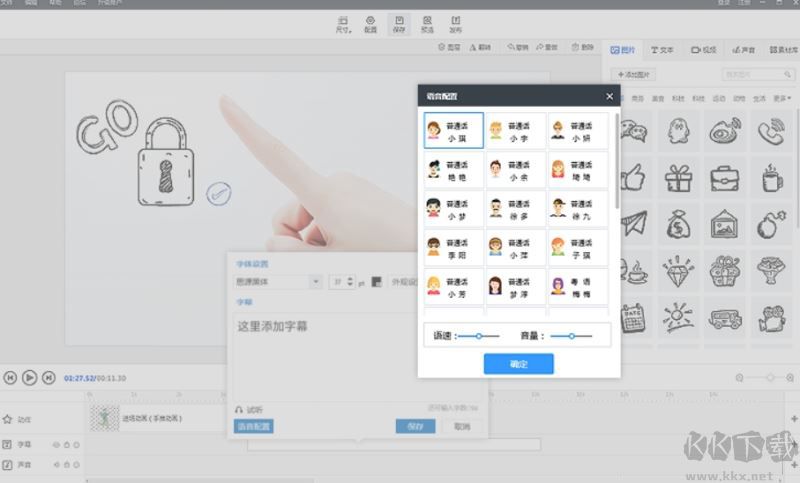Adjust the speech speed slider

tap(479, 336)
